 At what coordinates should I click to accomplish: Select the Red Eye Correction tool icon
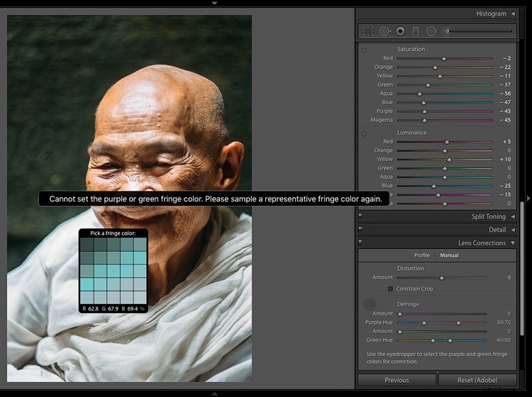[400, 31]
